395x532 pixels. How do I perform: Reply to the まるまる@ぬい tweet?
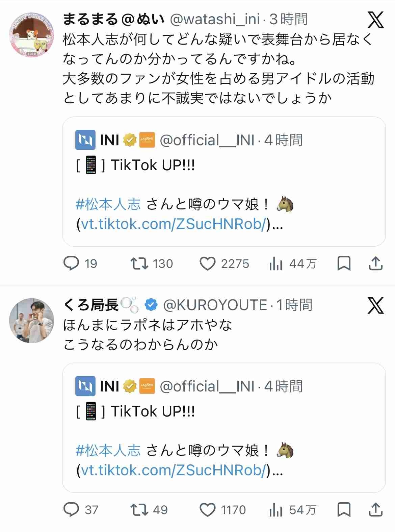[x=72, y=263]
